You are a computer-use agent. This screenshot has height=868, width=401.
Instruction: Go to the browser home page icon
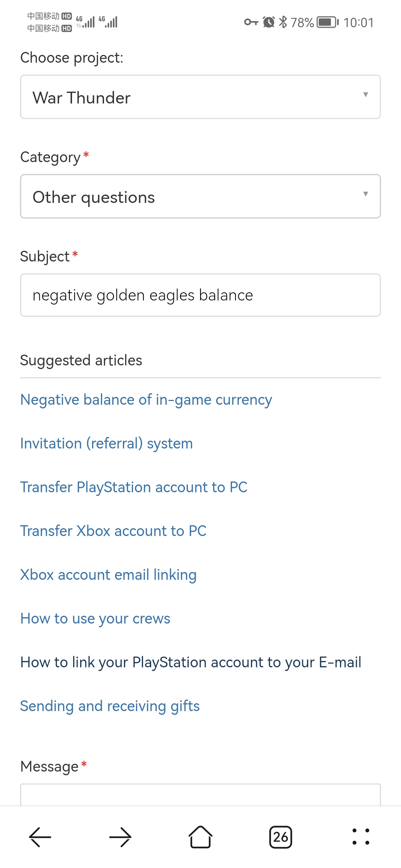(200, 837)
